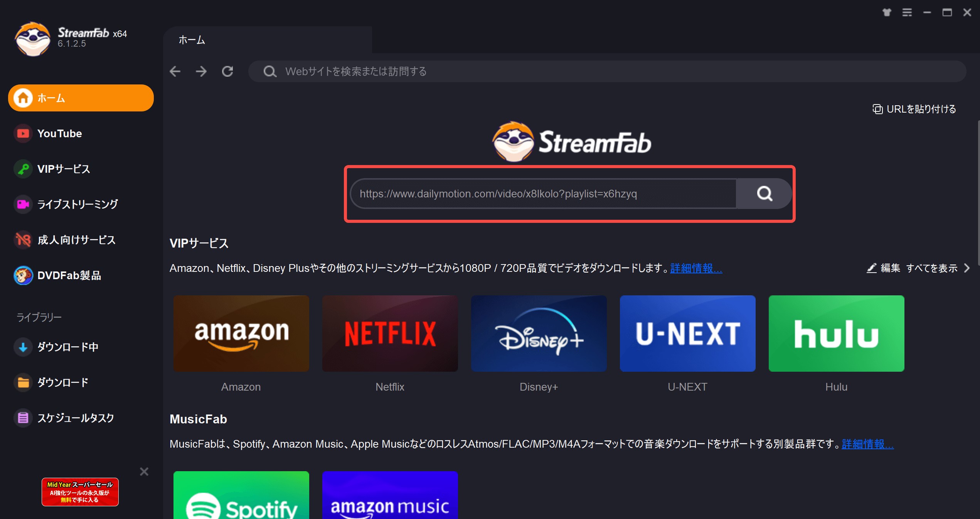This screenshot has width=980, height=519.
Task: Dismiss the Mid Year sale banner with its X
Action: pos(144,472)
